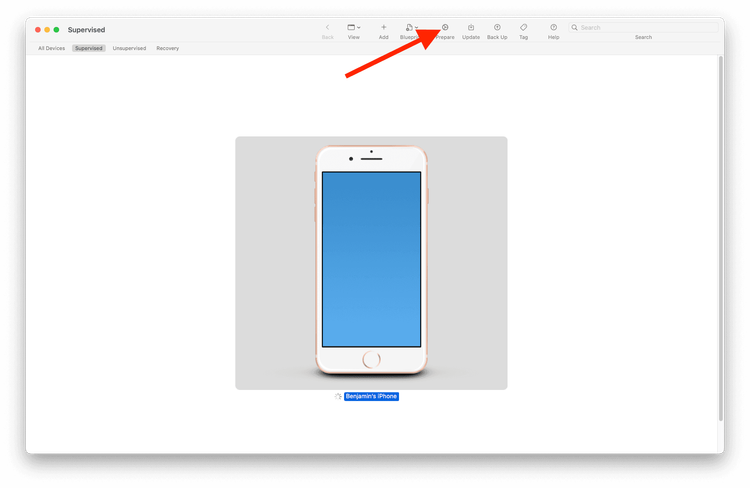This screenshot has height=488, width=750.
Task: Click the search magnifying glass icon
Action: click(574, 28)
